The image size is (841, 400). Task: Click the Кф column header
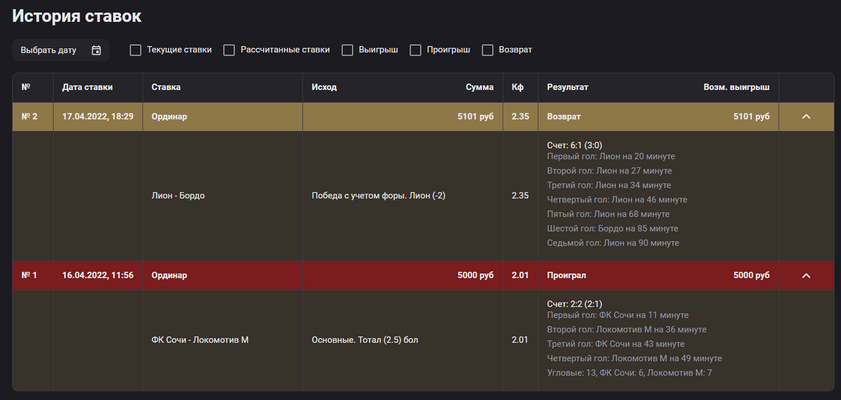pos(518,87)
